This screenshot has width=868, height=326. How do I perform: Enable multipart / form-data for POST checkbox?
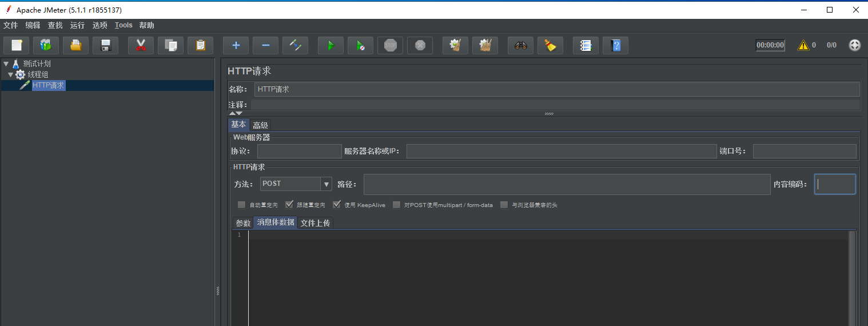click(396, 205)
